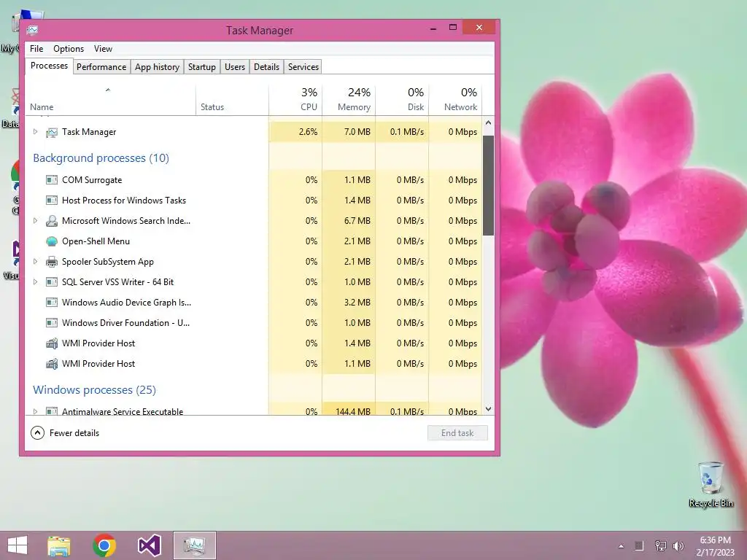This screenshot has height=560, width=747.
Task: Click the volume speaker tray icon
Action: [x=678, y=545]
